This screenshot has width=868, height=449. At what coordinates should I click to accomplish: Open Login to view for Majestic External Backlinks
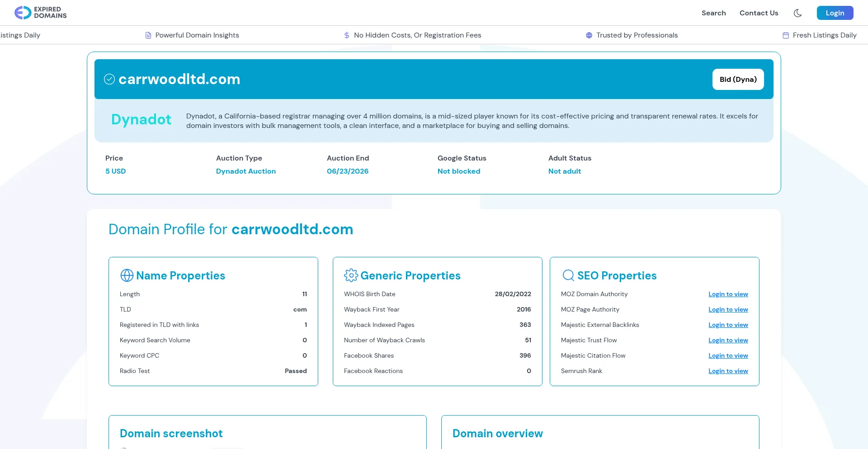point(728,325)
